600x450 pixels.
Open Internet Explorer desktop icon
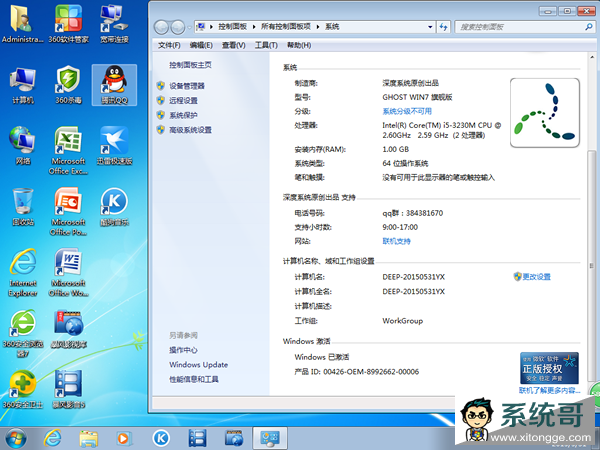point(23,273)
